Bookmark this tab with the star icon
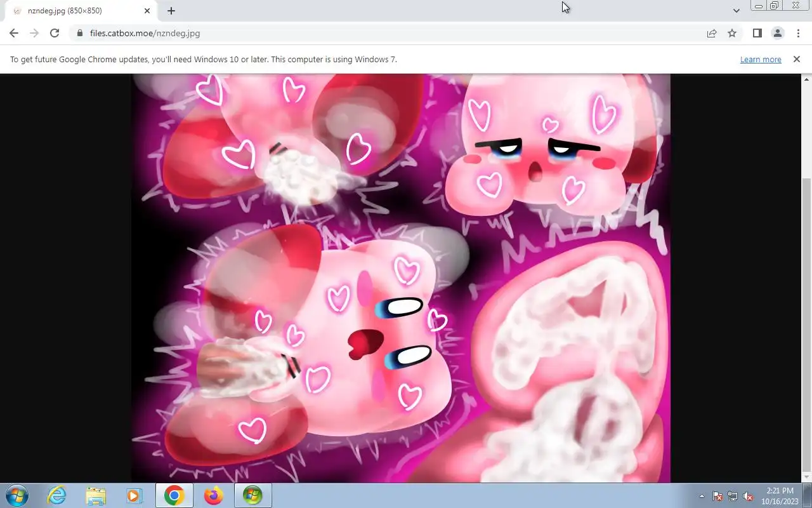The height and width of the screenshot is (508, 812). tap(732, 33)
